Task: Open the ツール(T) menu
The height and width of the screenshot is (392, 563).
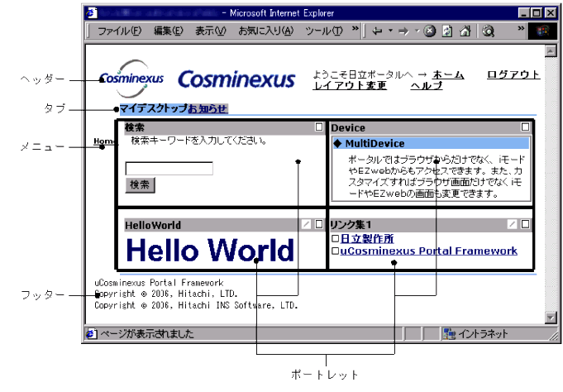Action: (x=324, y=31)
